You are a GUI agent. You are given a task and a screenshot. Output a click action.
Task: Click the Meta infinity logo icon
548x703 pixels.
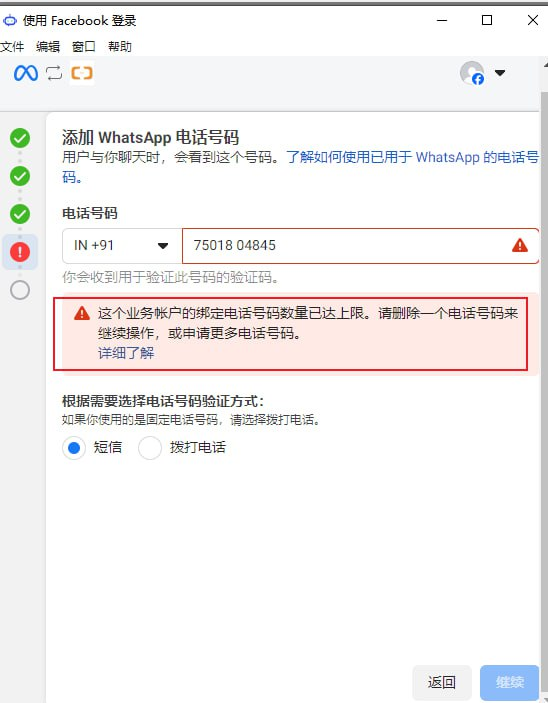(x=26, y=73)
